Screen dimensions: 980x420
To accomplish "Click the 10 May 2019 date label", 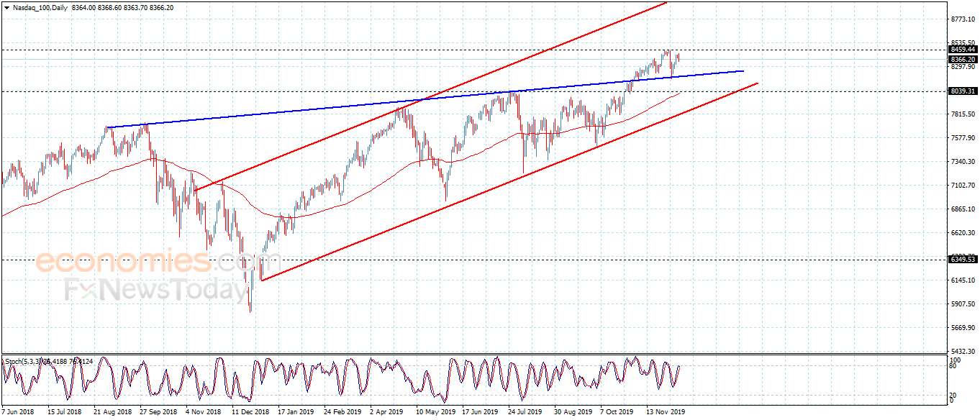I will click(x=435, y=413).
